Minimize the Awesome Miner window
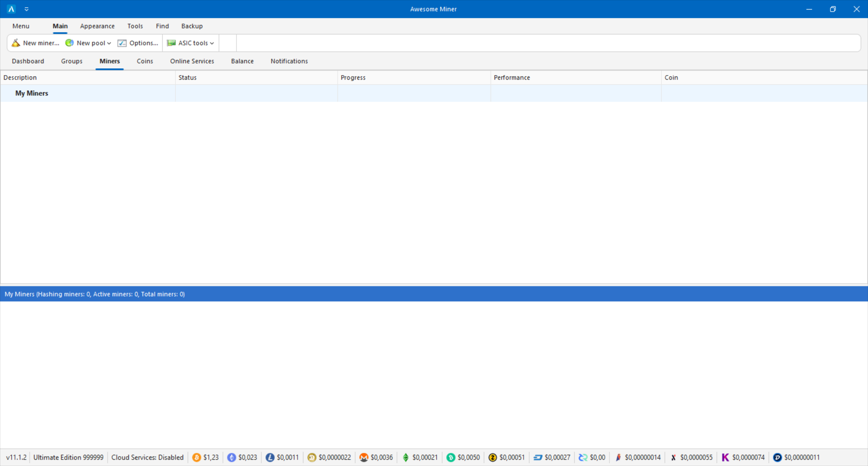The width and height of the screenshot is (868, 466). click(x=809, y=9)
